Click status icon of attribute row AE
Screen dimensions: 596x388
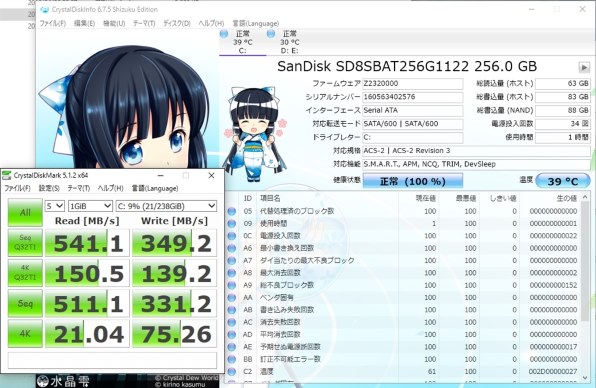pyautogui.click(x=231, y=347)
